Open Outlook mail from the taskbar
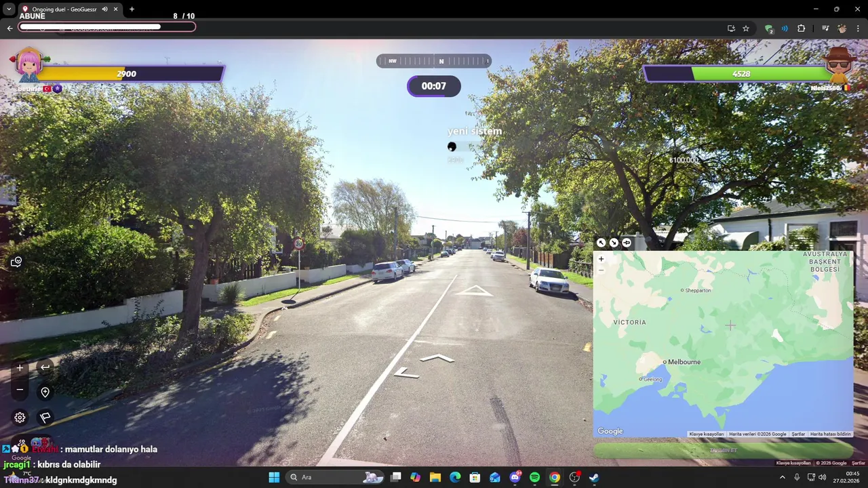The height and width of the screenshot is (488, 868). pos(495,477)
